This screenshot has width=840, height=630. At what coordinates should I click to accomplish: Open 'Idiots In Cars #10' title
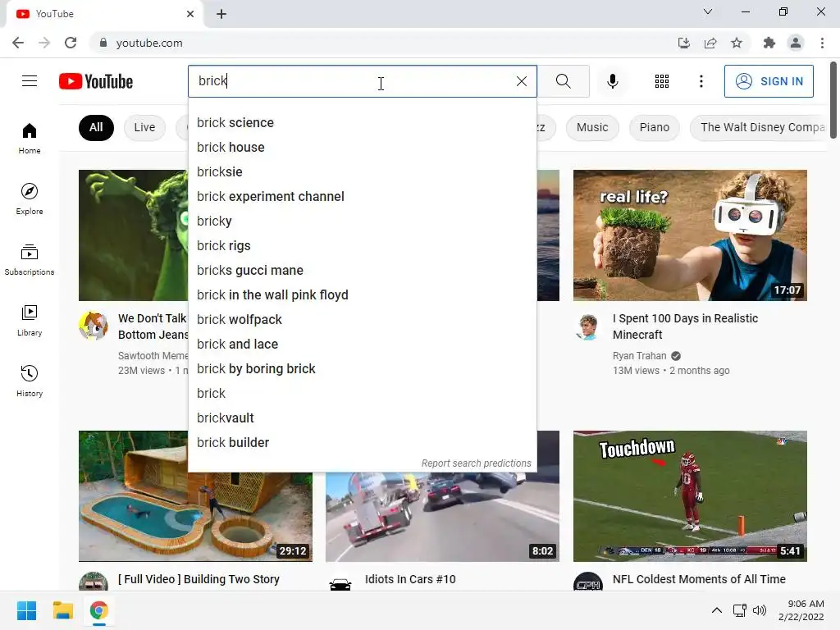click(410, 579)
